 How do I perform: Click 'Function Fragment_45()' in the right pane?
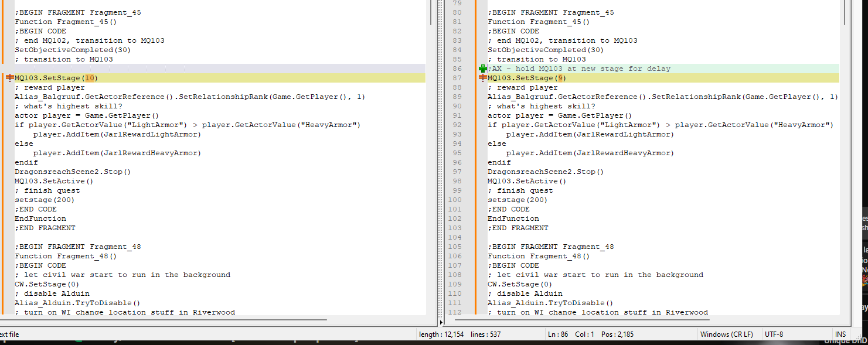tap(539, 22)
